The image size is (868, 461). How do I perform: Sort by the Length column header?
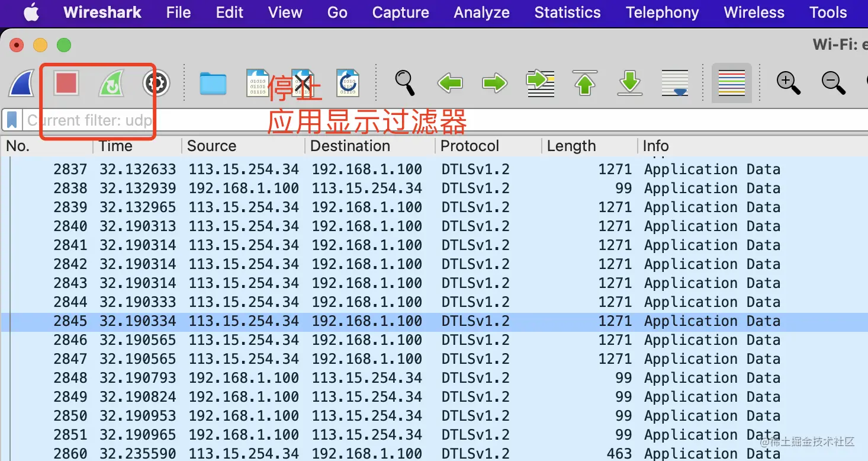pos(589,146)
